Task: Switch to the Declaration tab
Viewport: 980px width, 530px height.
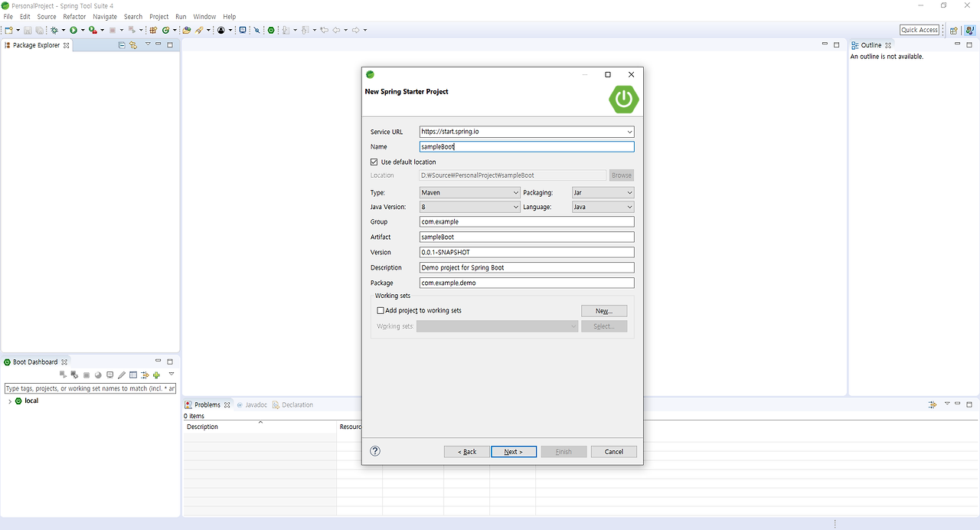Action: click(293, 404)
